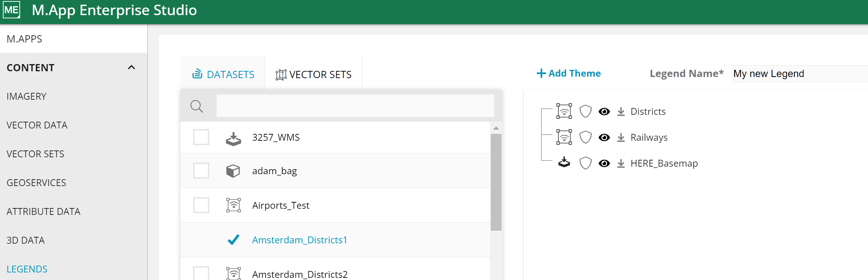Switch to the VECTOR SETS tab
The height and width of the screenshot is (280, 868).
[x=314, y=74]
